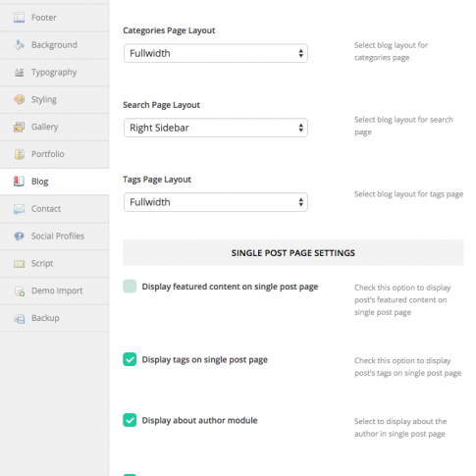Click the Gallery images icon

pos(19,127)
